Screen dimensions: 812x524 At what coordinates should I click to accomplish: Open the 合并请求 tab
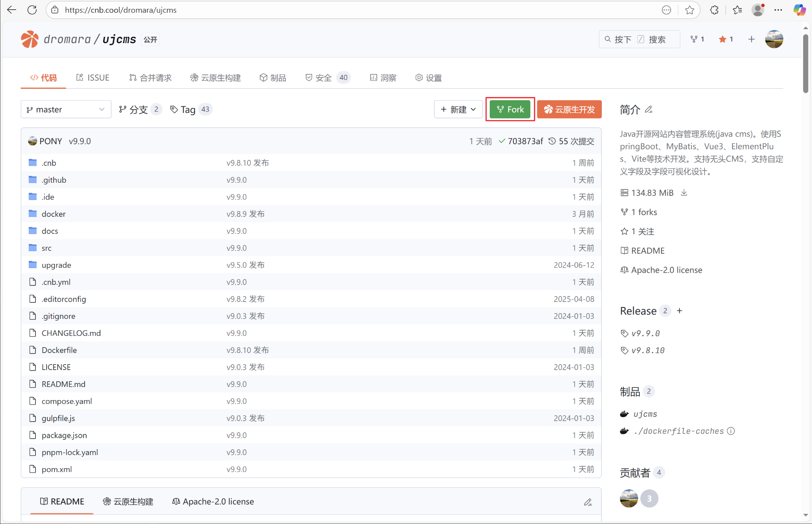[x=150, y=78]
